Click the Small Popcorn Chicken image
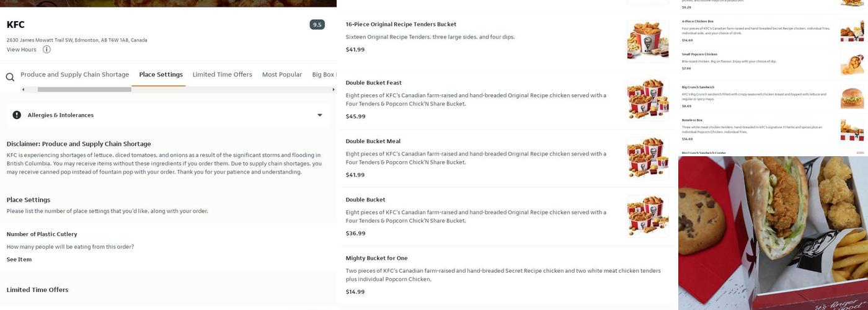The height and width of the screenshot is (310, 868). point(852,63)
